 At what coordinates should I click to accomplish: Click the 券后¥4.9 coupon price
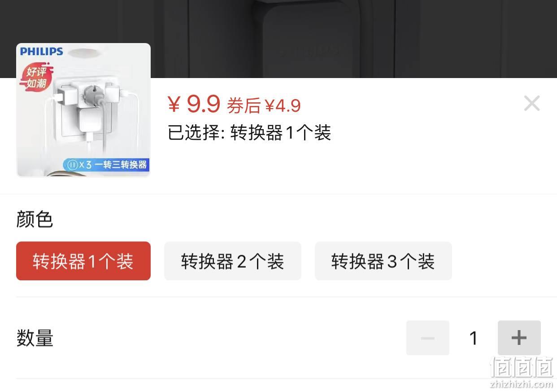tap(264, 106)
